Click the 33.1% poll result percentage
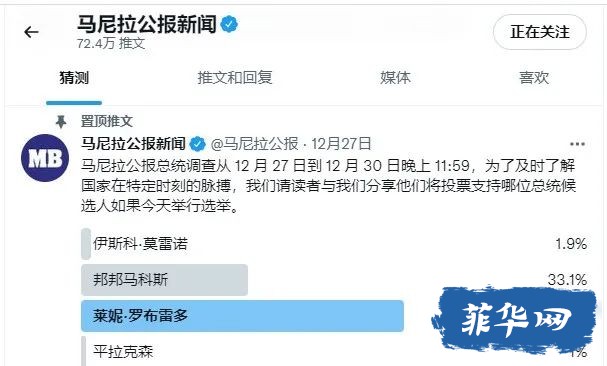Viewport: 607px width, 366px height. coord(567,279)
